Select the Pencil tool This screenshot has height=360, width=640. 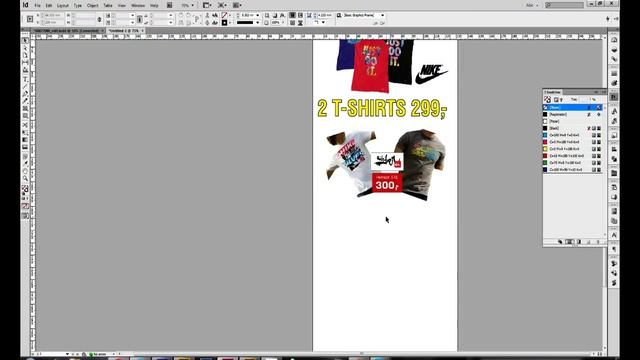point(25,101)
